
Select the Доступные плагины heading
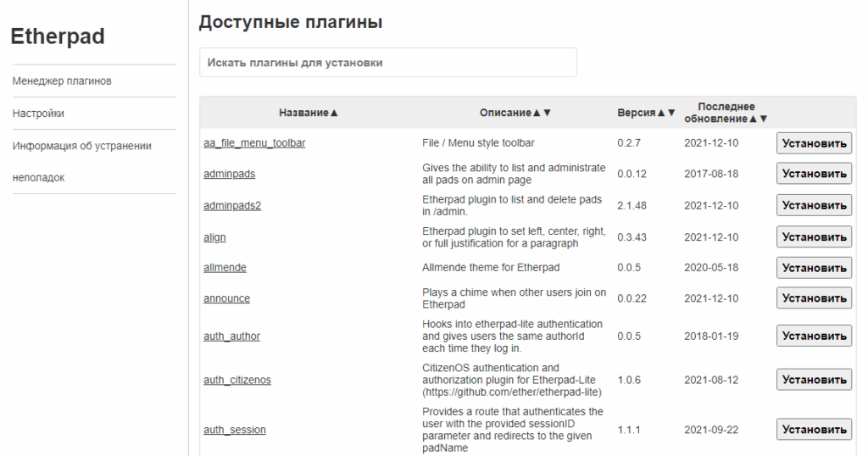[x=291, y=22]
